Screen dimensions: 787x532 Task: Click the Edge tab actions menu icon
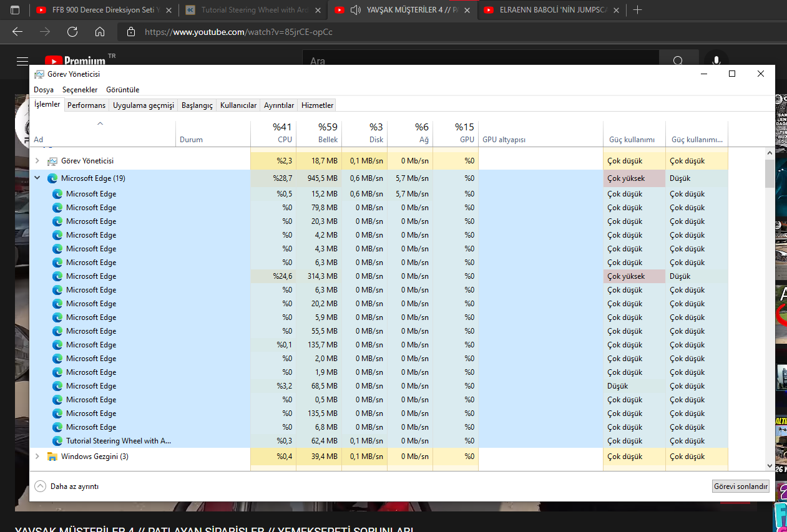15,10
